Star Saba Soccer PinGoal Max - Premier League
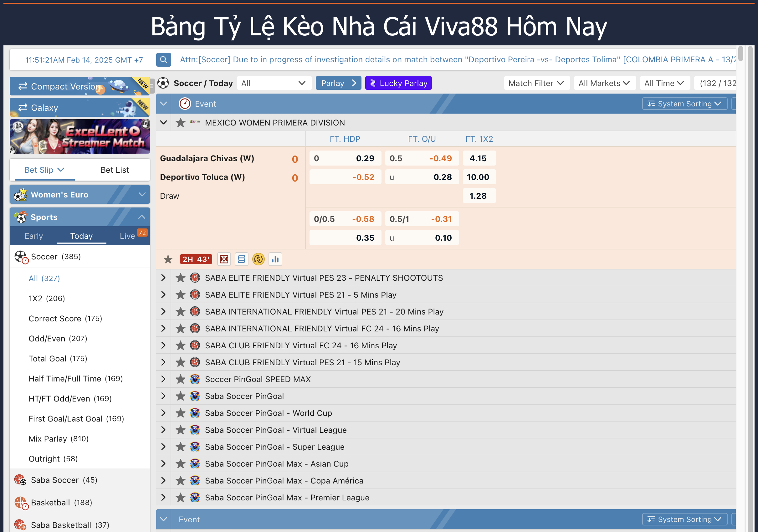The width and height of the screenshot is (758, 532). tap(180, 498)
